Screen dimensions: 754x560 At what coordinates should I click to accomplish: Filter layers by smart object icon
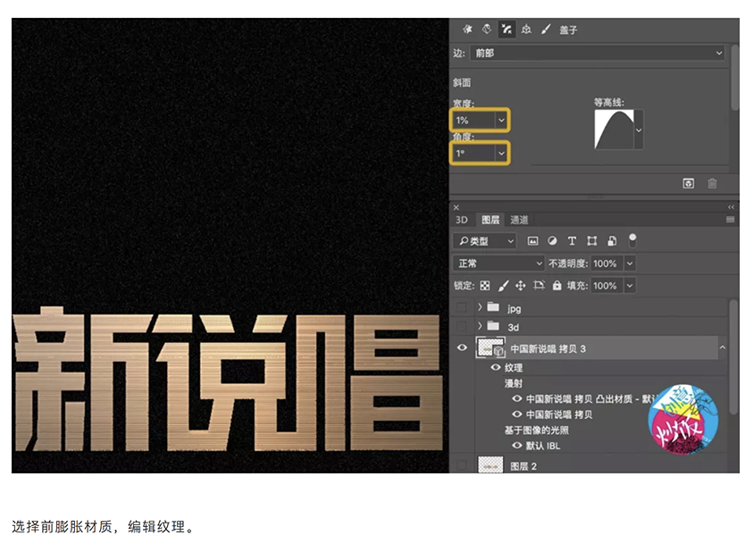tap(612, 241)
